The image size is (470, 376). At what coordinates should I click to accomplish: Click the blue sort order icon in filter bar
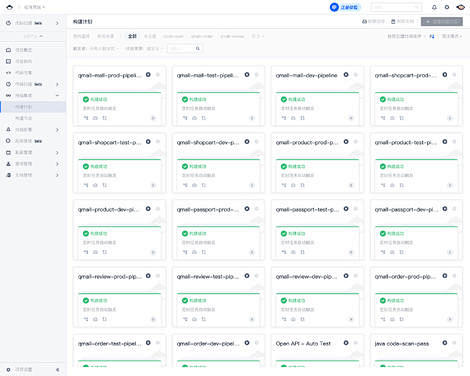pyautogui.click(x=432, y=36)
